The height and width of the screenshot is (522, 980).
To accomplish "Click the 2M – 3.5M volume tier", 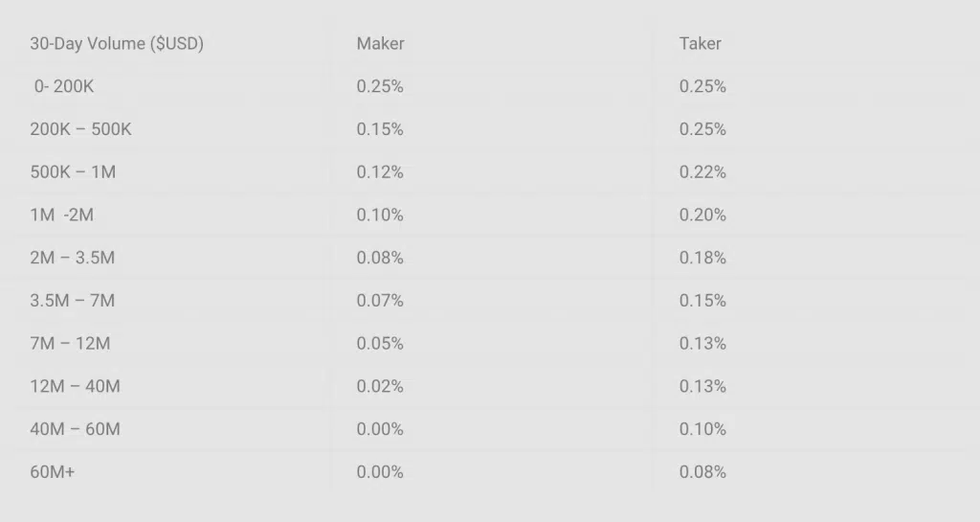I will pos(73,258).
